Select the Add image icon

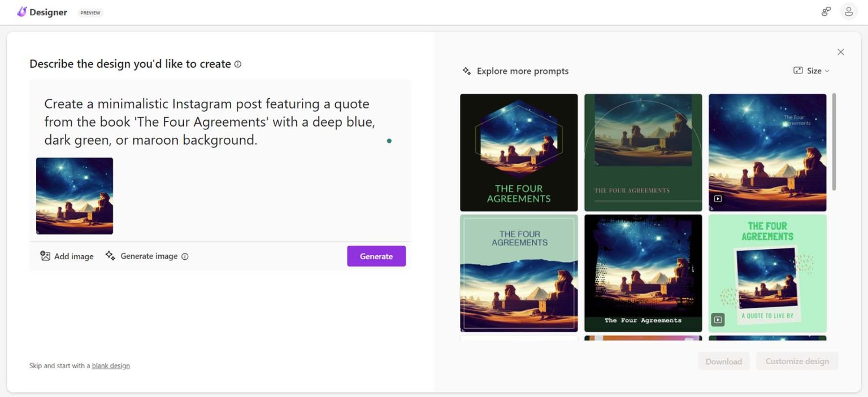(x=46, y=256)
